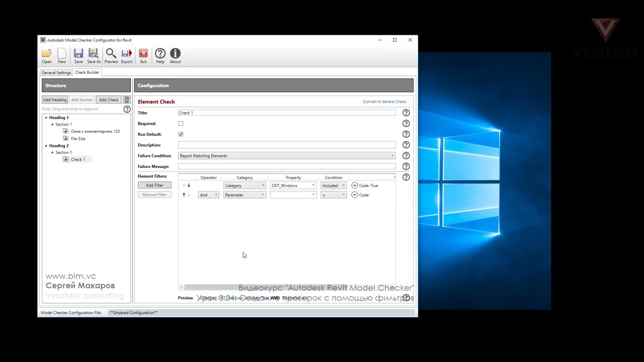Select the Heading 1 label in tree
644x362 pixels.
(x=59, y=118)
